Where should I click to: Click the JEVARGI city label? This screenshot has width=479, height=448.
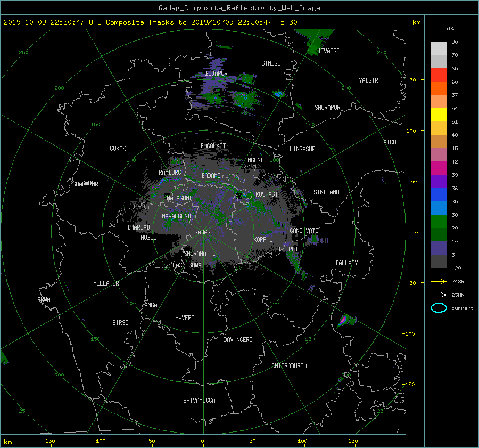click(328, 51)
